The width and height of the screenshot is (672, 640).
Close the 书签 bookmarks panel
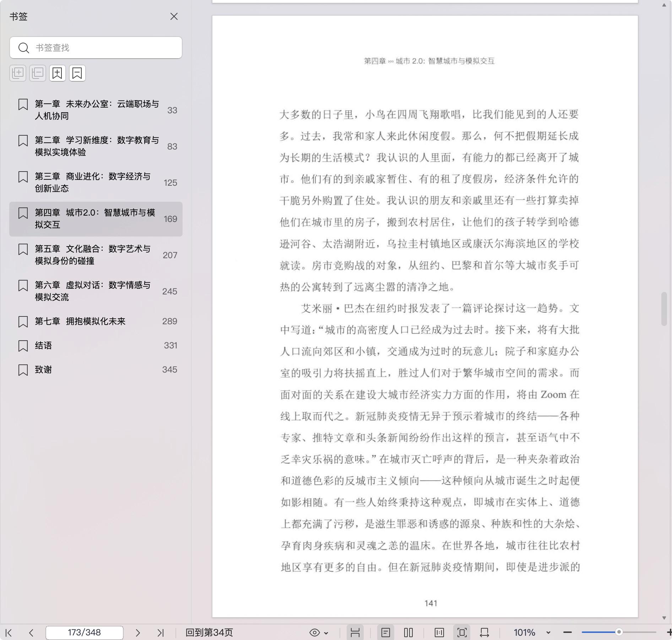pos(174,17)
